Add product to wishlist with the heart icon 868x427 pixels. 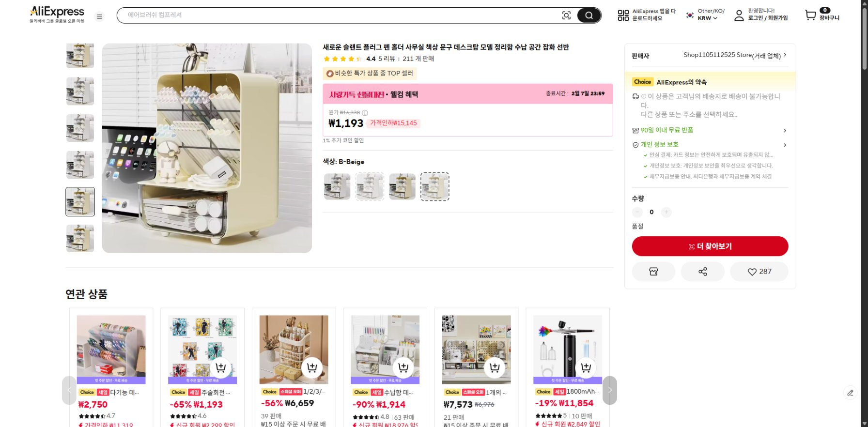(759, 272)
